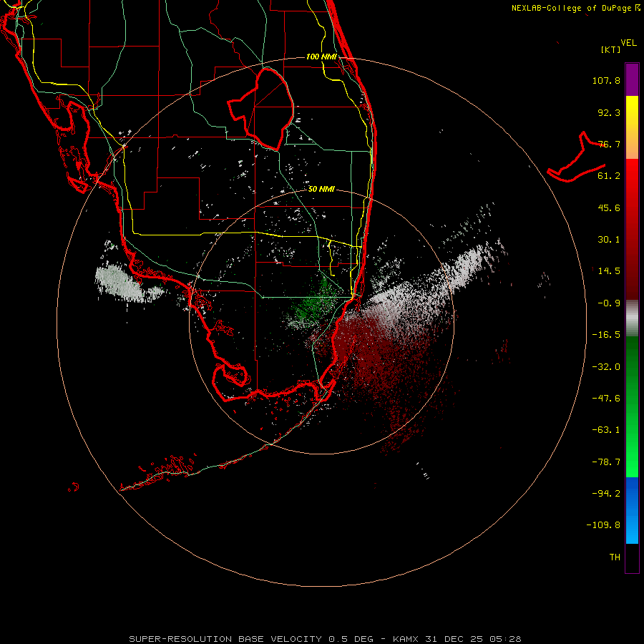
Task: Select the -32.0 legend value
Action: pos(606,367)
